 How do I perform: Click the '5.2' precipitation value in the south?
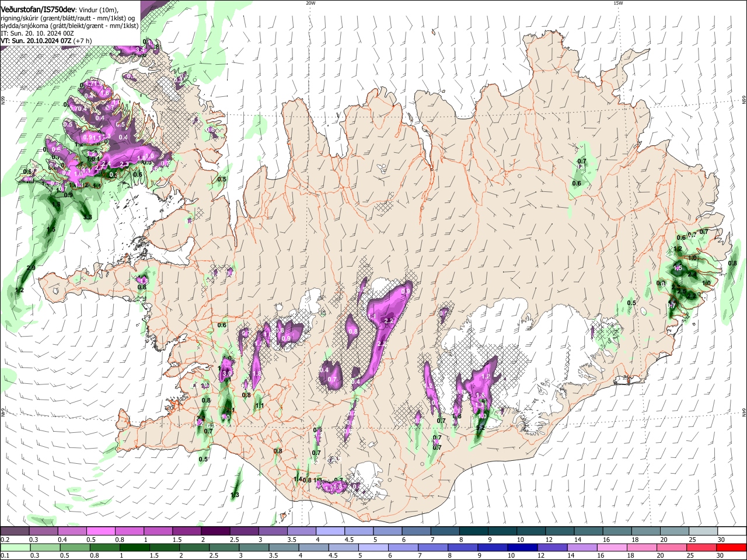(480, 428)
